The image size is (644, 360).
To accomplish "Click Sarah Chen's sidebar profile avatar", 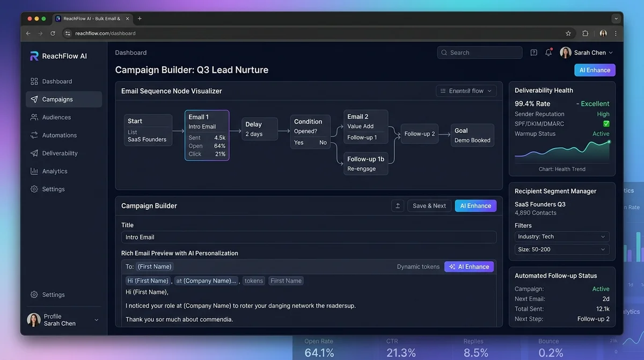I will tap(34, 320).
